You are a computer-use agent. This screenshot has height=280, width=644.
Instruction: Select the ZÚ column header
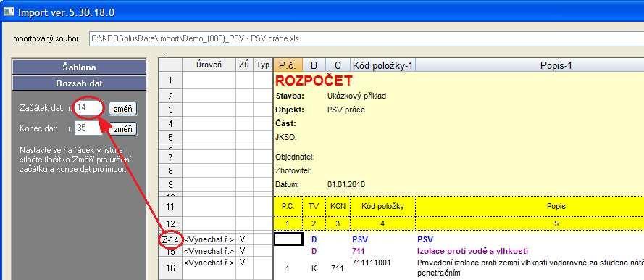[244, 65]
